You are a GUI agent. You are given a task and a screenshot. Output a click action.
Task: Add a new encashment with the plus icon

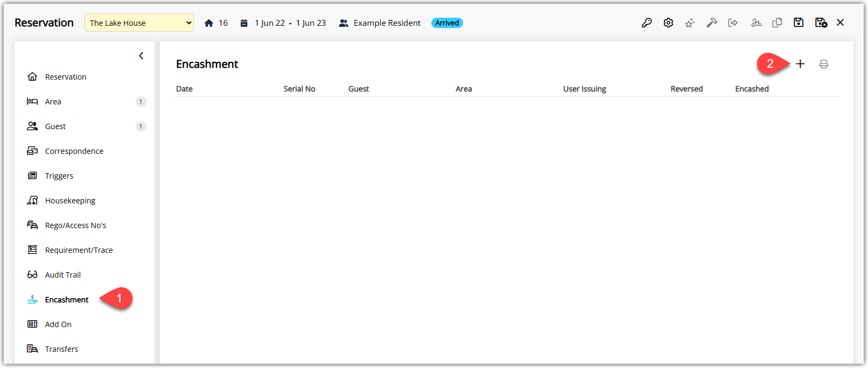click(800, 64)
